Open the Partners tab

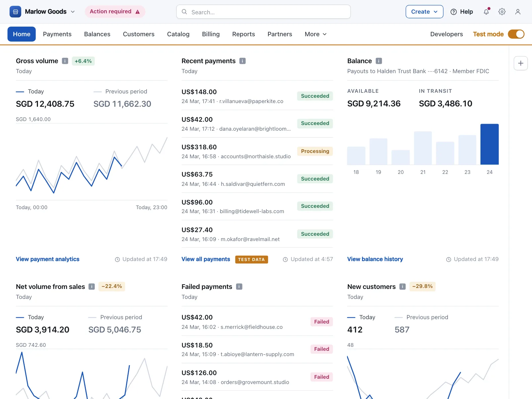click(x=280, y=34)
